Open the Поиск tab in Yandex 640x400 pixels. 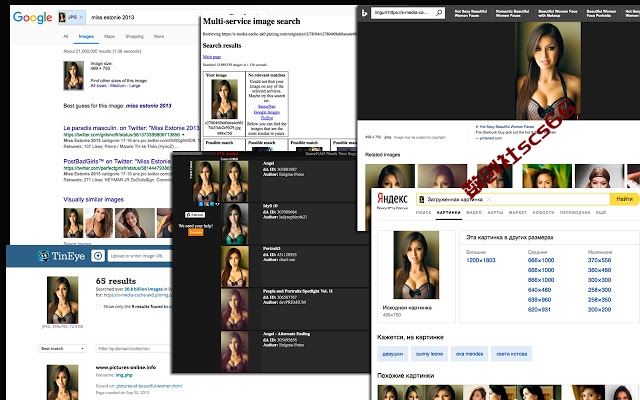(x=423, y=213)
